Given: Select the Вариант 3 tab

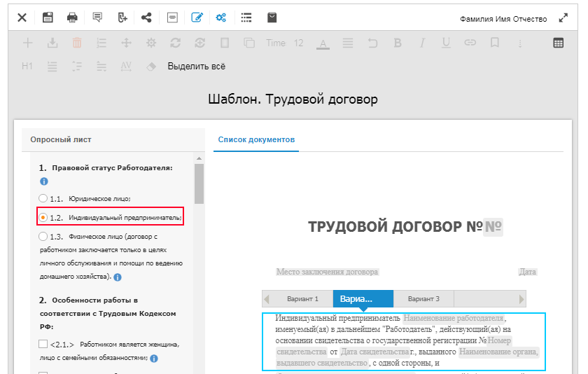Looking at the screenshot, I should coord(423,299).
